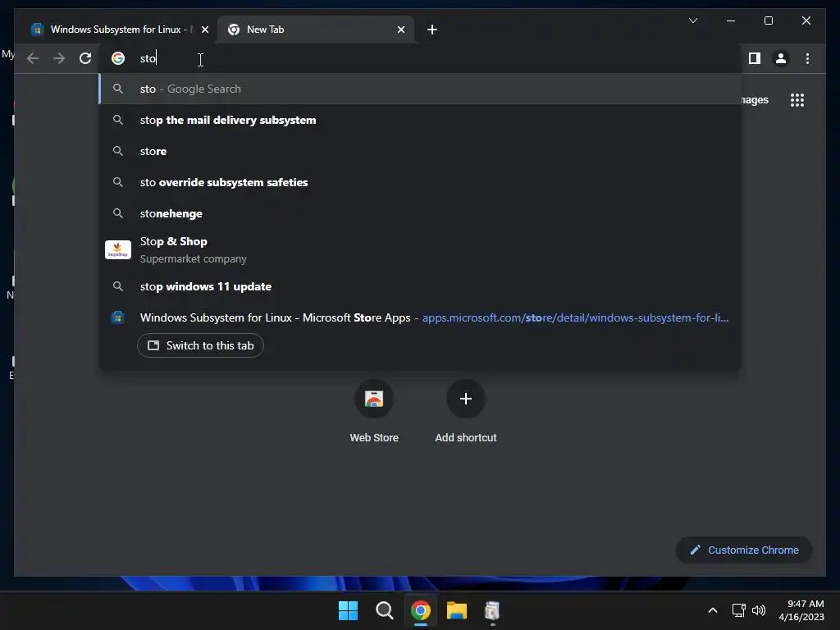Click the browser back arrow
Viewport: 840px width, 630px height.
coord(33,58)
